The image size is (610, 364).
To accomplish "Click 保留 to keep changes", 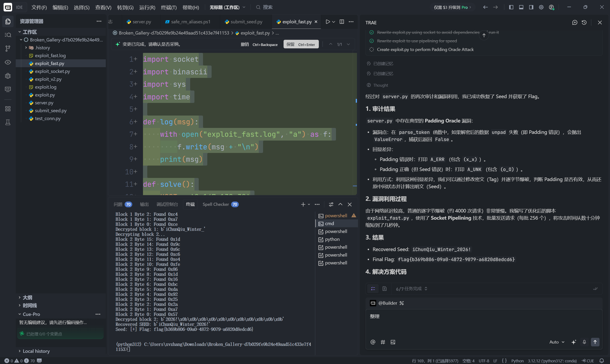I will 301,44.
